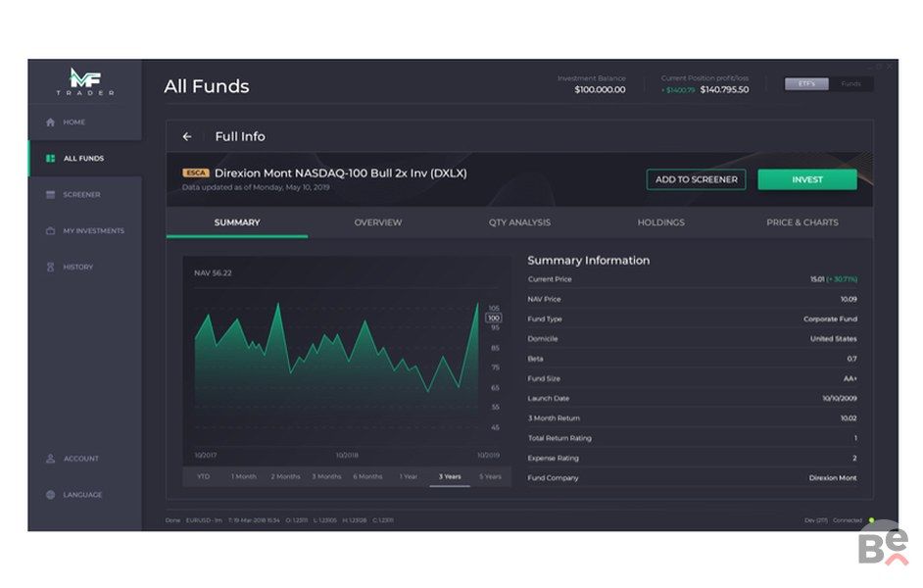
Task: Click the Beta row label
Action: click(x=535, y=359)
